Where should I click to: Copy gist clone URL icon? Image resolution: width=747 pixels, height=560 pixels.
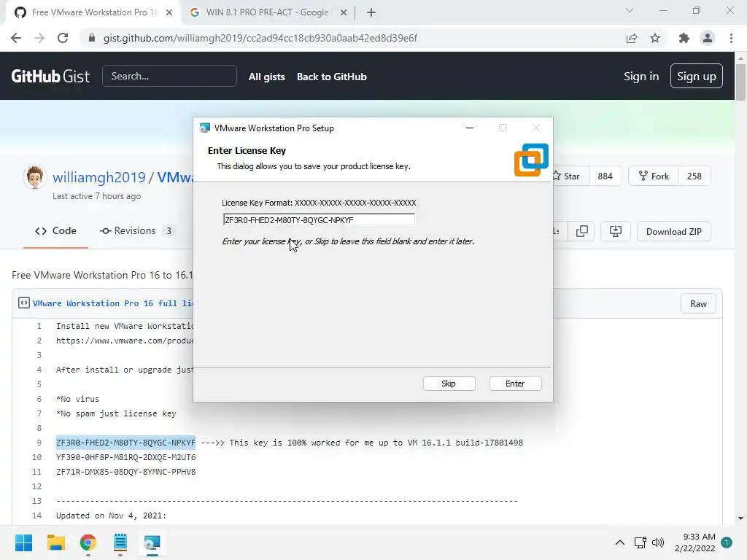tap(581, 231)
